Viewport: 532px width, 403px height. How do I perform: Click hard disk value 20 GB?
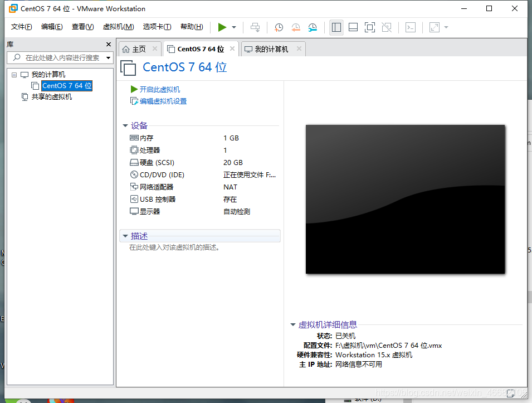233,163
